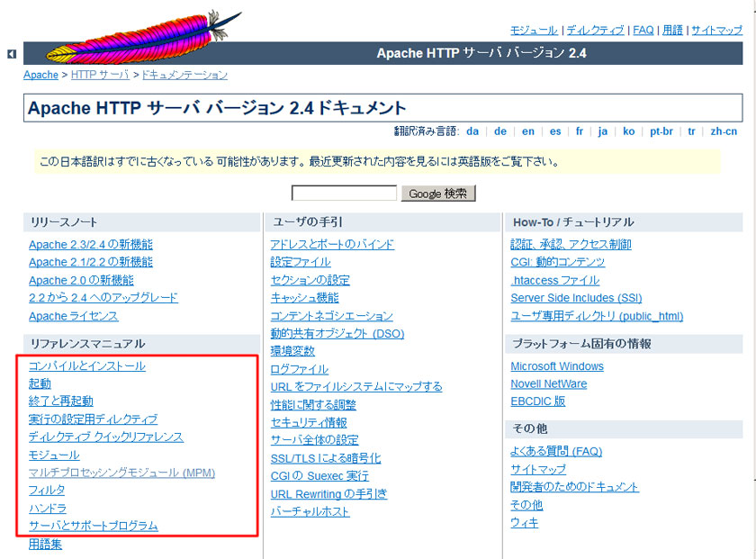Image resolution: width=756 pixels, height=559 pixels.
Task: Open .htaccess ファイル link
Action: (555, 281)
